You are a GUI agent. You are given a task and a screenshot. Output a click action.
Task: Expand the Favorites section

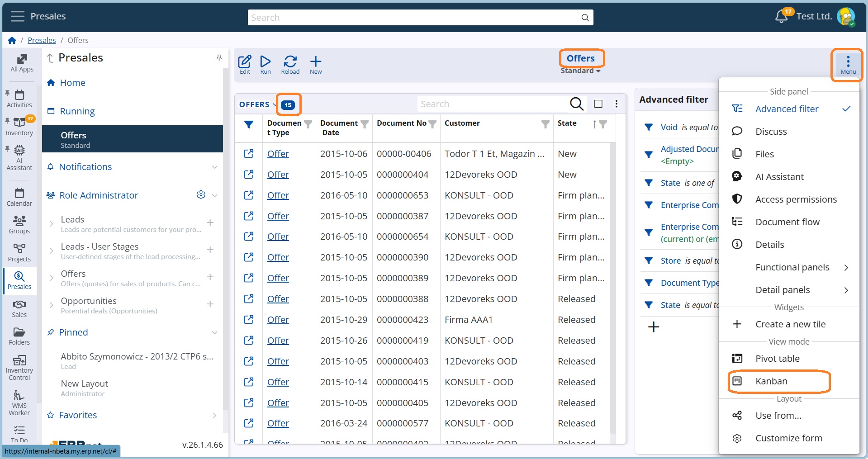(x=215, y=415)
